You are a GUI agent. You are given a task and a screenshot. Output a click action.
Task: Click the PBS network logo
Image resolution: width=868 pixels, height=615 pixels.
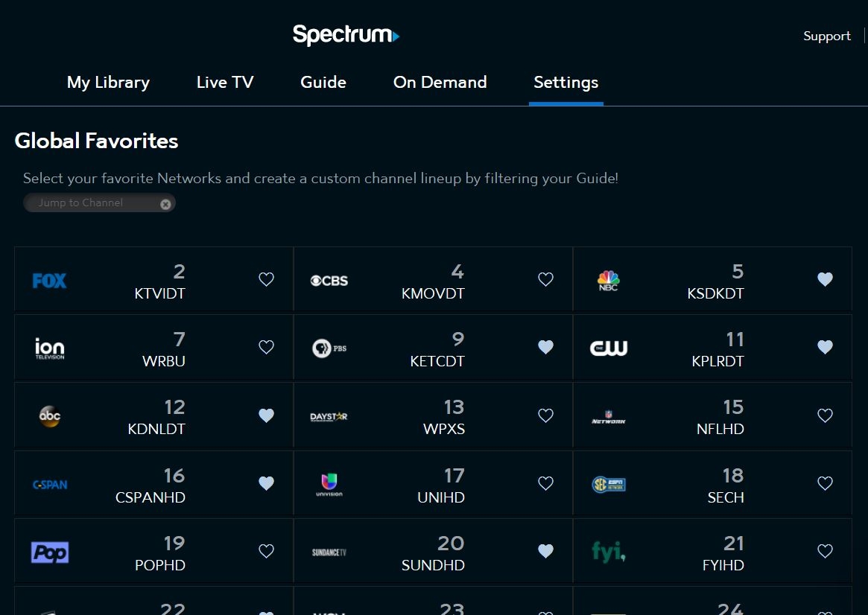point(329,348)
